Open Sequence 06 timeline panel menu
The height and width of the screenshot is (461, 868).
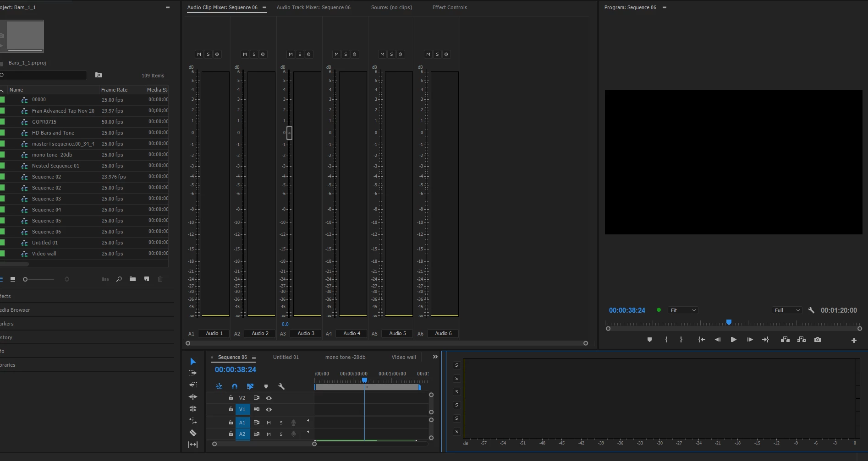(x=254, y=357)
